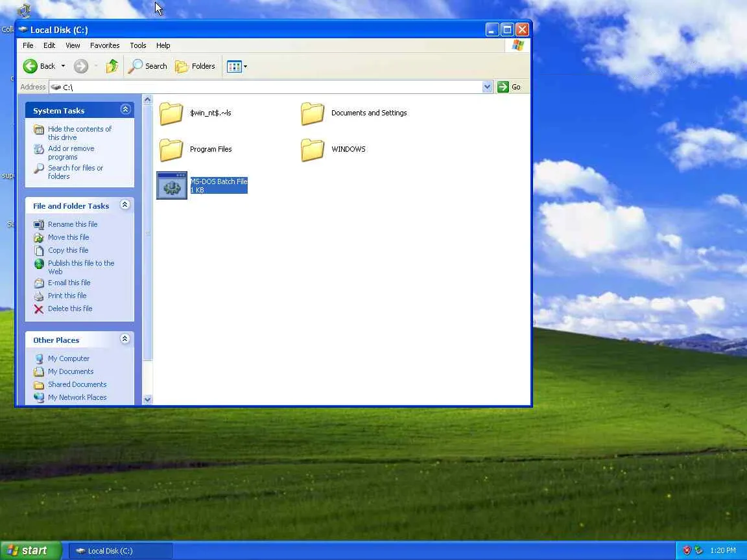Open the Favorites menu
The image size is (747, 560).
105,45
